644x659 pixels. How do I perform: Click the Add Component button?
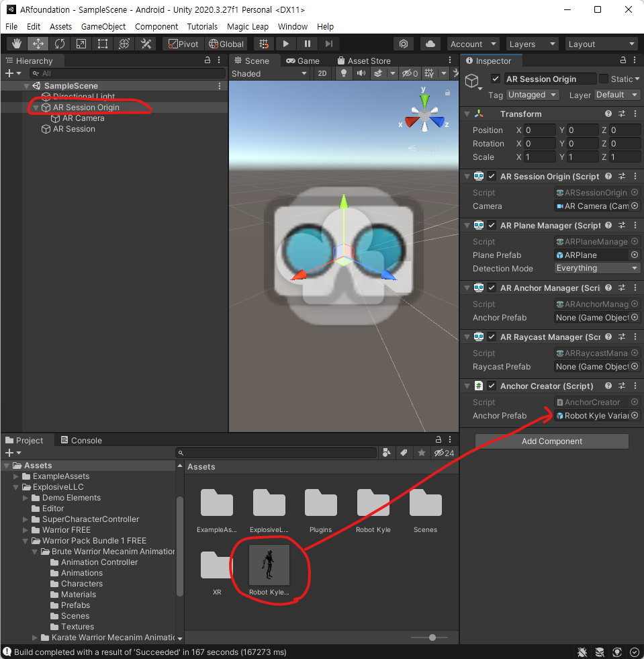pos(551,441)
